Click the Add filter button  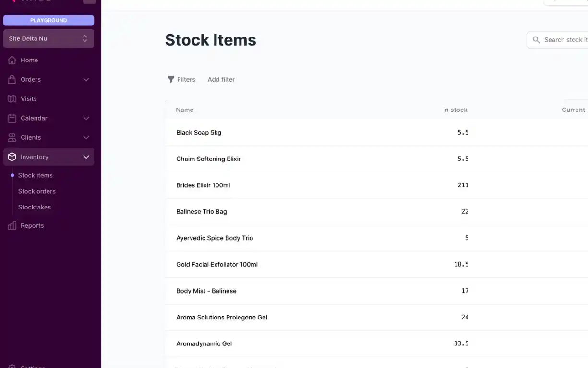tap(221, 79)
